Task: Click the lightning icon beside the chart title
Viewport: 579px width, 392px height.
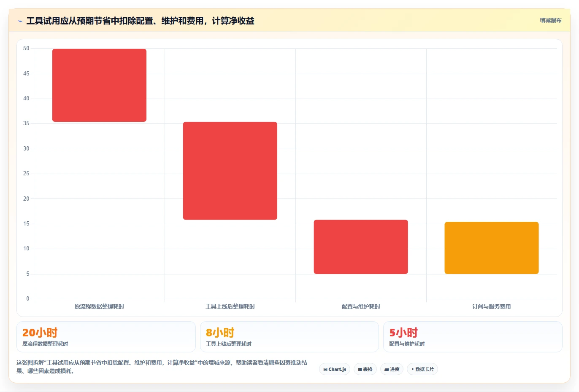Action: 20,21
